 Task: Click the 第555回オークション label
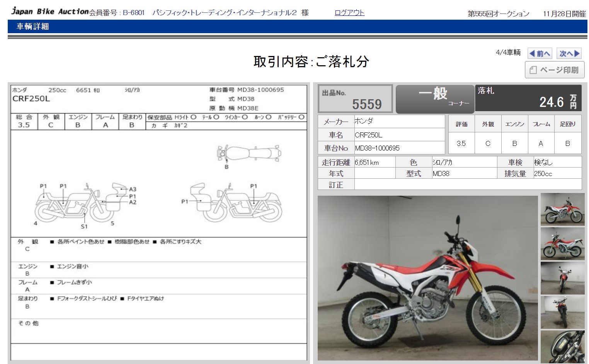coord(499,14)
